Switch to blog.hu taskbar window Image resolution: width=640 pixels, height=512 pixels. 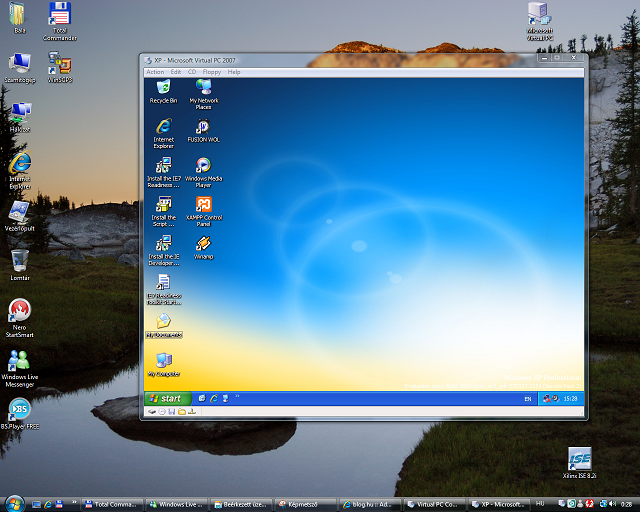click(x=360, y=504)
